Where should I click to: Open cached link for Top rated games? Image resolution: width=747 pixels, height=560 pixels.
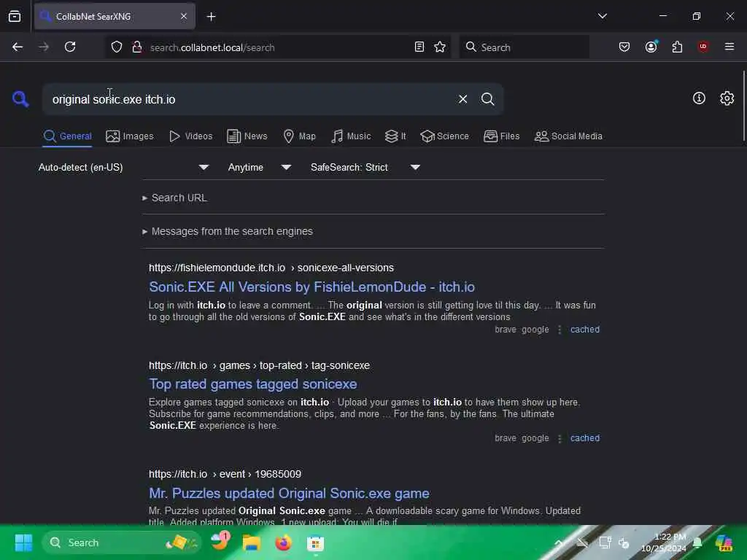(584, 438)
